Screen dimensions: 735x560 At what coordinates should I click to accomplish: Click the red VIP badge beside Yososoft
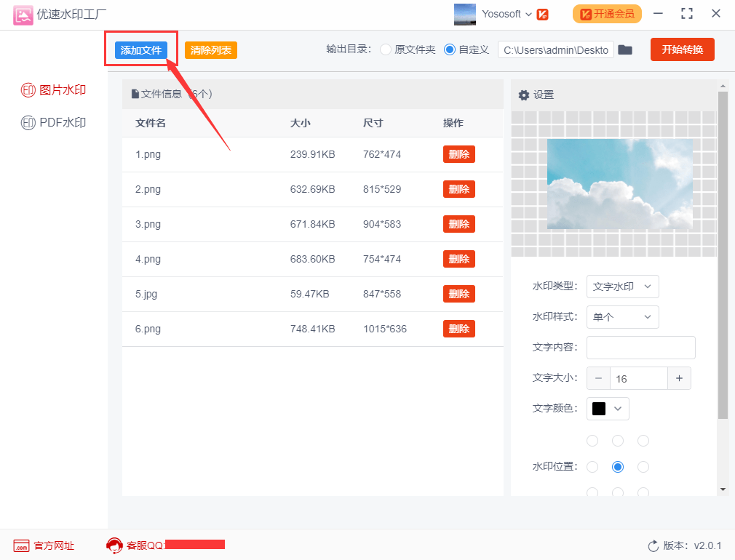pos(543,15)
